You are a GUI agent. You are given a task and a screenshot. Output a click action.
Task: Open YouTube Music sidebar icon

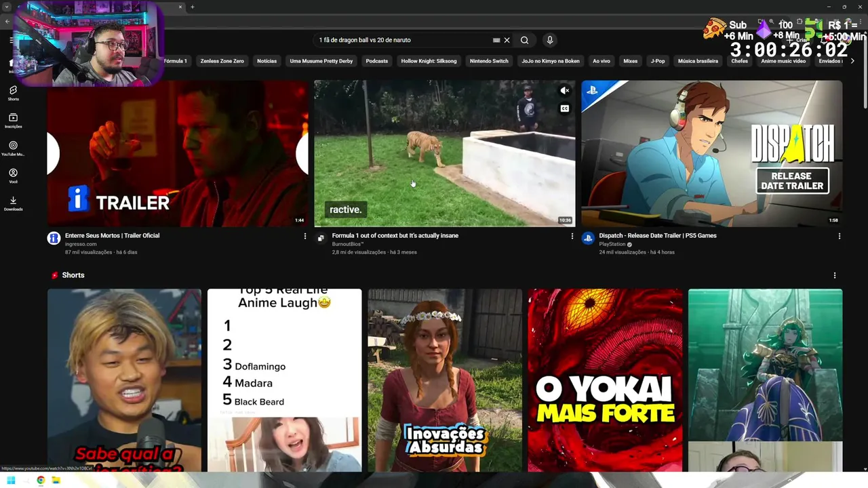13,148
